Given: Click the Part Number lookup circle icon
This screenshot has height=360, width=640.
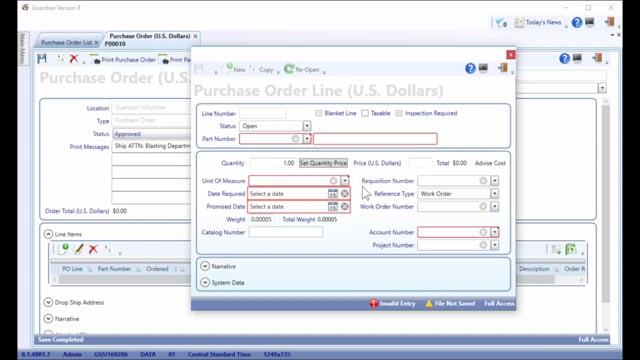Looking at the screenshot, I should 296,139.
